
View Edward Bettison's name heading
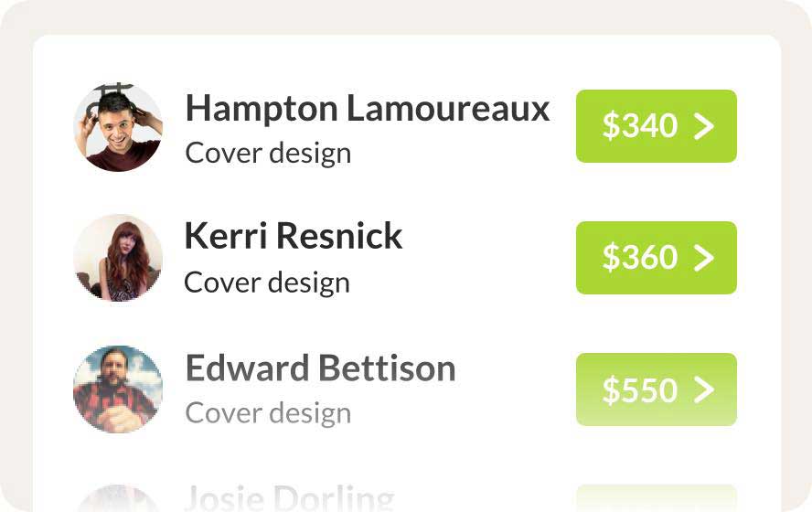pos(320,368)
